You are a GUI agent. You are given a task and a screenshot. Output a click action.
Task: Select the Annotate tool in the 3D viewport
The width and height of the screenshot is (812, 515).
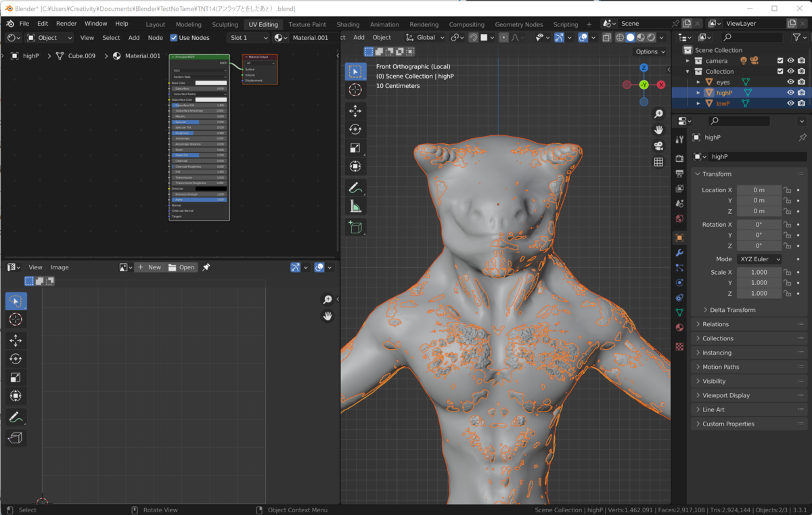tap(355, 187)
